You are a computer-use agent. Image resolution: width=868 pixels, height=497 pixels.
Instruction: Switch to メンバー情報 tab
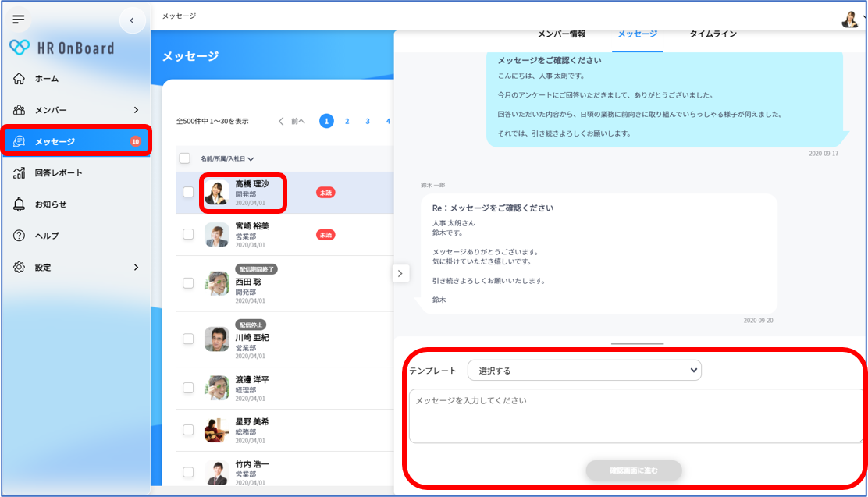(561, 34)
